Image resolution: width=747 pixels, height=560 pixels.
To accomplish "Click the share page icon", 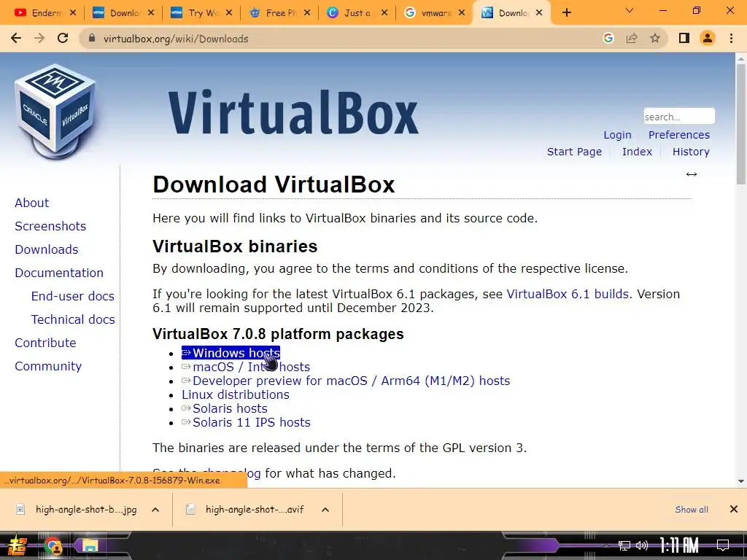I will [x=632, y=38].
